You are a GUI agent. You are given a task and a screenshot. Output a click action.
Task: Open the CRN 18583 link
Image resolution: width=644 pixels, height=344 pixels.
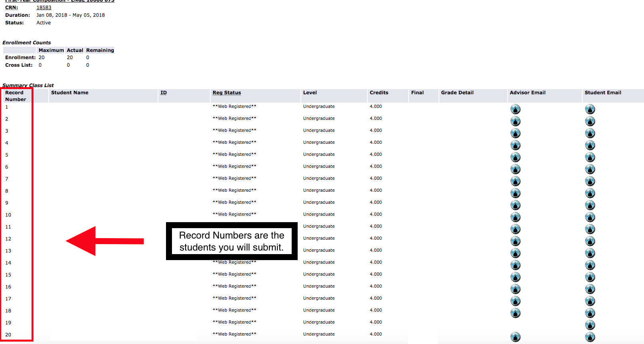[x=44, y=8]
